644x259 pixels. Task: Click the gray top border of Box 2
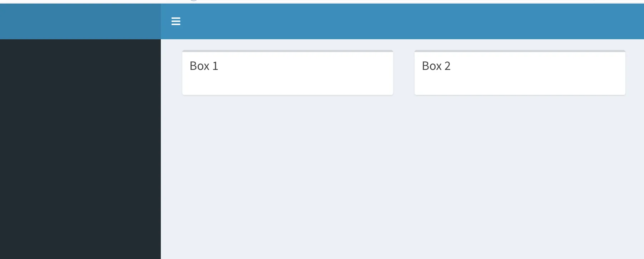tap(520, 51)
